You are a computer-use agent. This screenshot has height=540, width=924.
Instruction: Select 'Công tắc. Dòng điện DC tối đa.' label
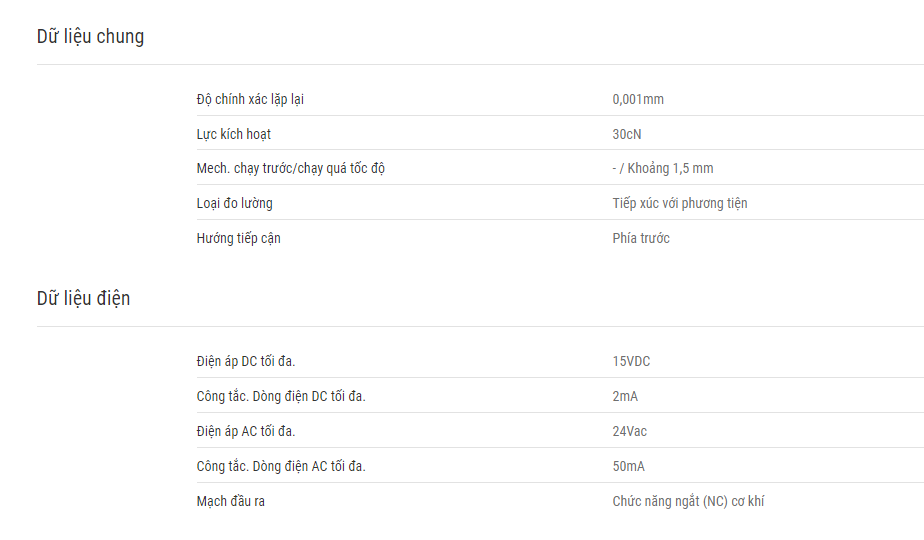[281, 396]
